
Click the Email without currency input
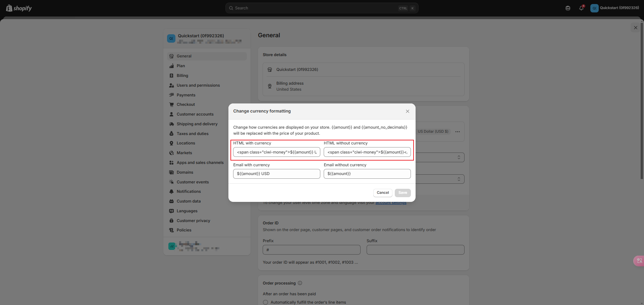pos(367,174)
